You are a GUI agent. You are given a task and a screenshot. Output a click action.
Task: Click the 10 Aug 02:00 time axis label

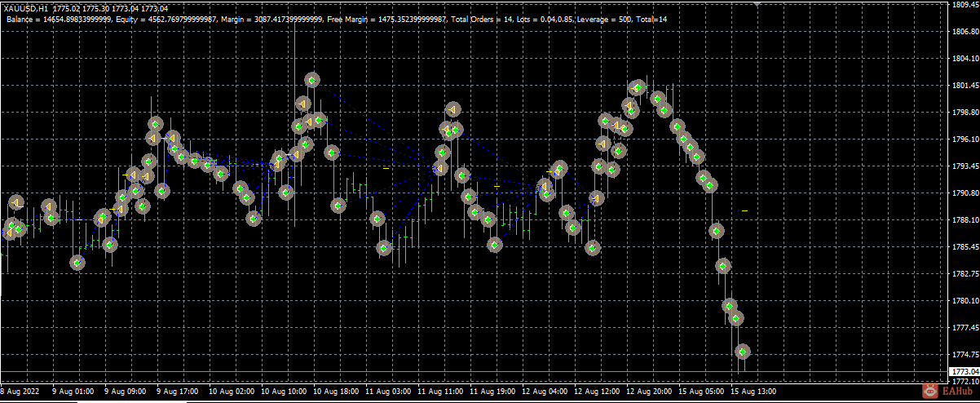coord(232,392)
